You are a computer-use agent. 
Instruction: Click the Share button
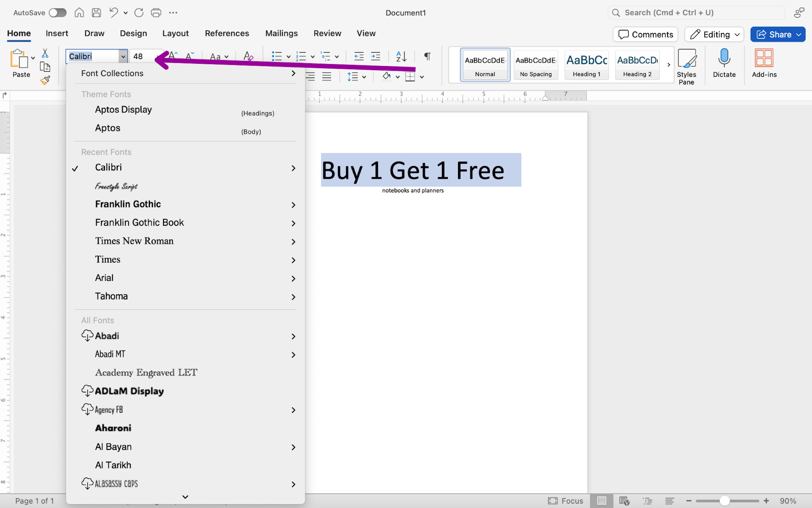point(778,34)
